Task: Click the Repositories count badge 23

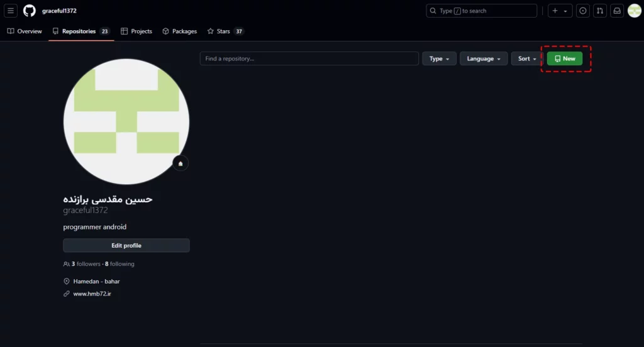Action: [x=105, y=31]
